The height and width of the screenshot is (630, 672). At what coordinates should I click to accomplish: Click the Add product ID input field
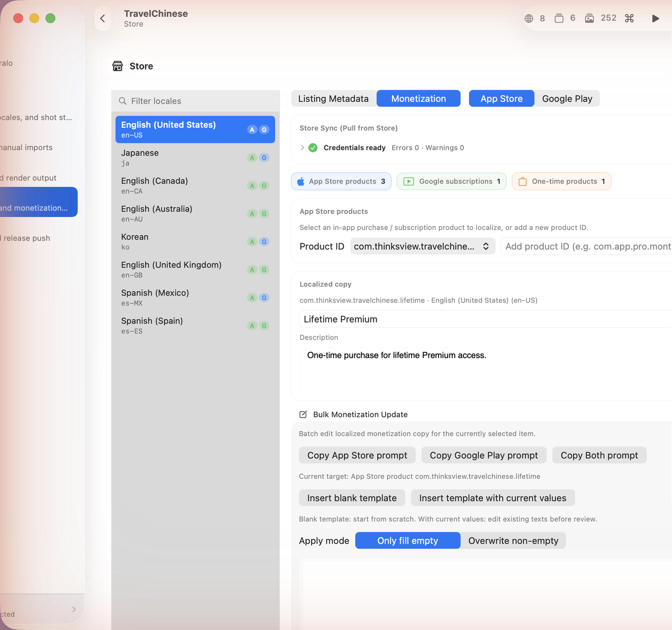click(x=587, y=246)
